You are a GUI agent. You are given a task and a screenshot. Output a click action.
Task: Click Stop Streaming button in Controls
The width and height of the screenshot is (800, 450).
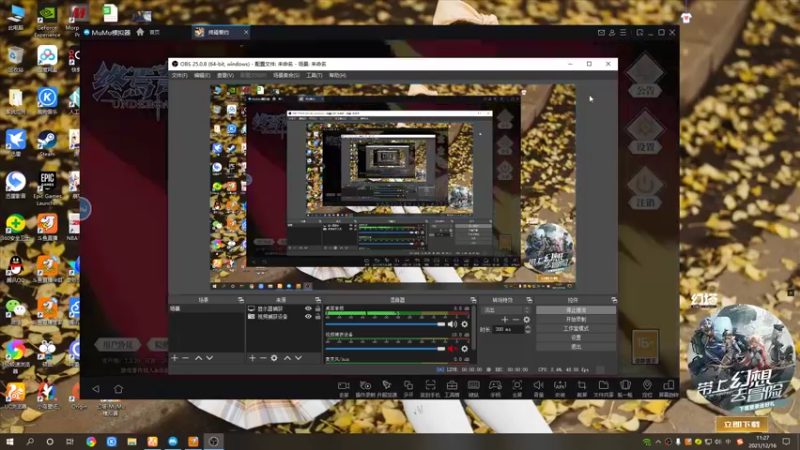576,310
